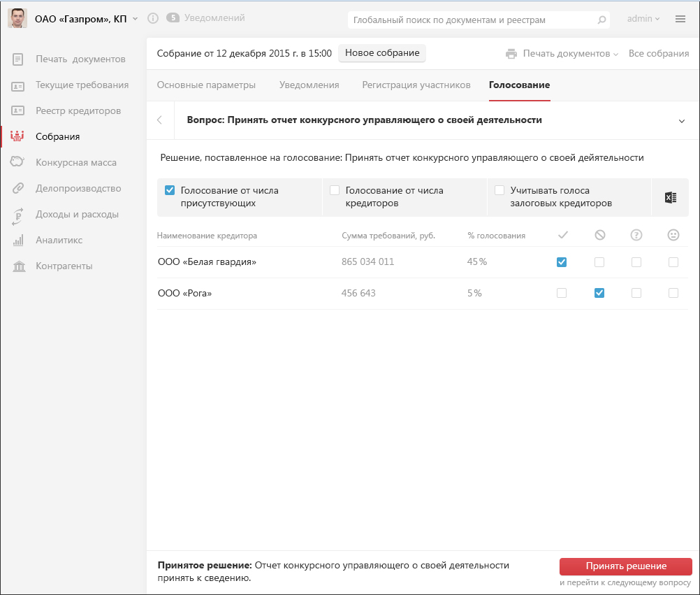
Task: Enable Голосование от числа кредиторов checkbox
Action: (335, 190)
